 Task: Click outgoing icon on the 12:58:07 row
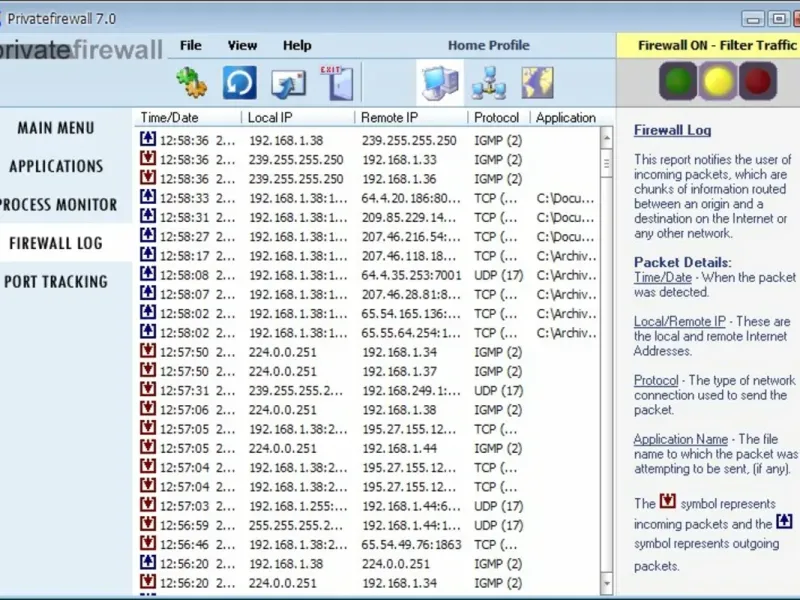tap(148, 292)
